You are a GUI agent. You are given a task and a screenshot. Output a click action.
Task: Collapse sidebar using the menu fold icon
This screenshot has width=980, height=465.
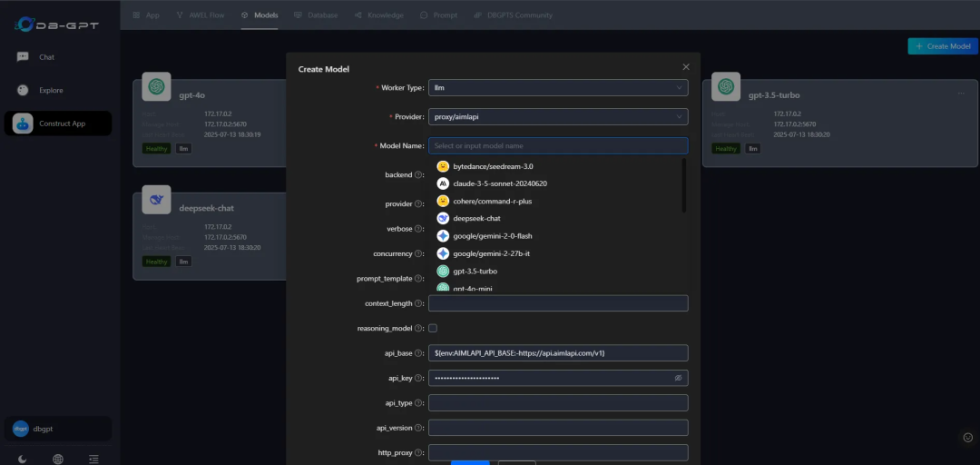[x=93, y=459]
